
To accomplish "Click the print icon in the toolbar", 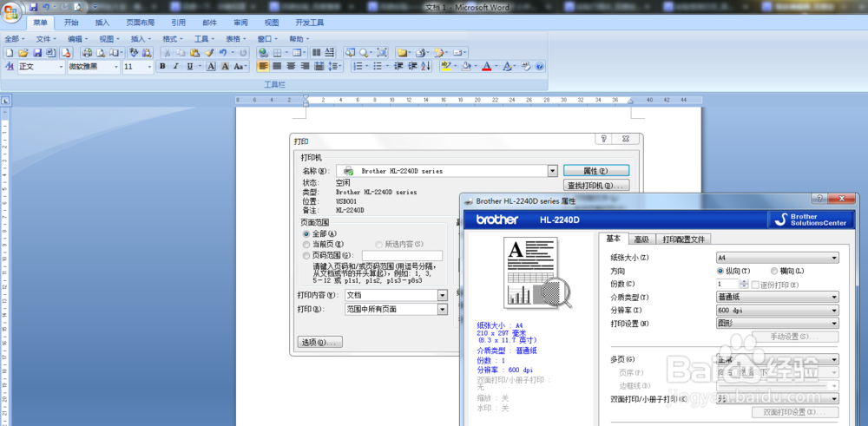I will pyautogui.click(x=88, y=53).
